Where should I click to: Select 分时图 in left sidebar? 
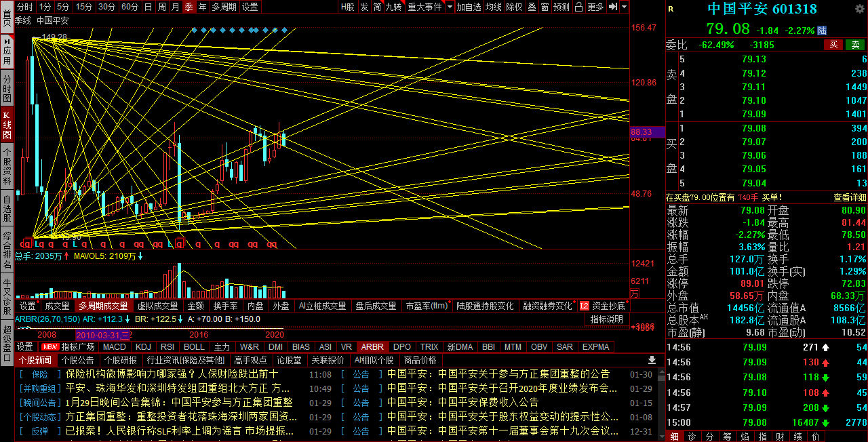(7, 88)
